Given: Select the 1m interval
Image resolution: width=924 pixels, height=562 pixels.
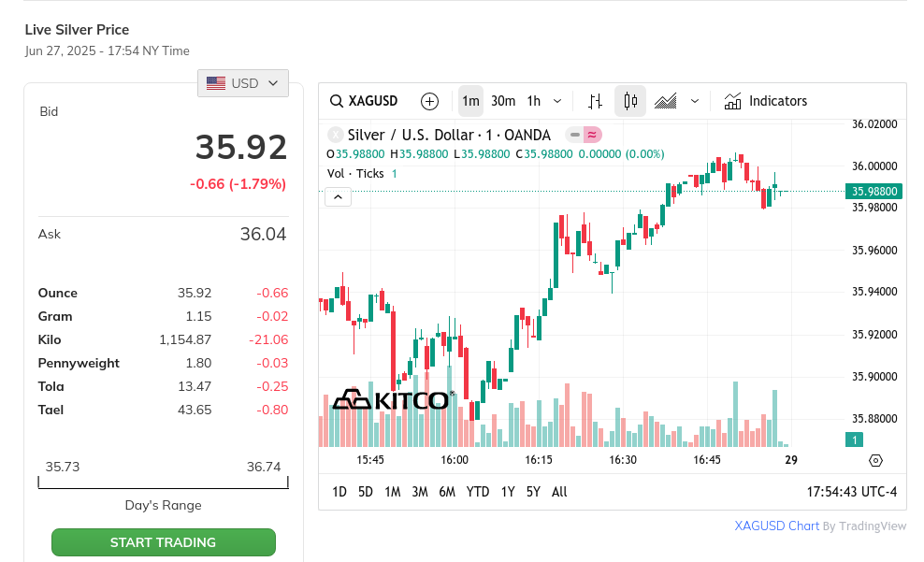Looking at the screenshot, I should 470,101.
